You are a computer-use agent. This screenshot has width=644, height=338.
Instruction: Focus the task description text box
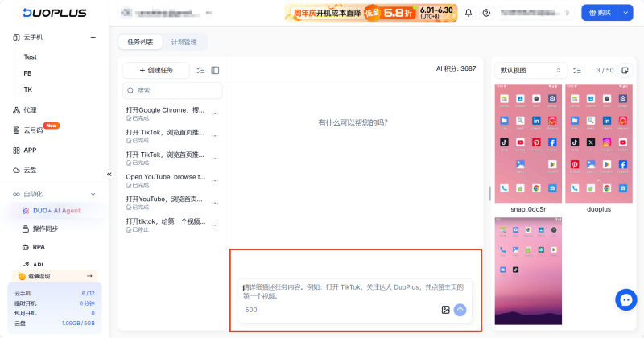coord(354,291)
